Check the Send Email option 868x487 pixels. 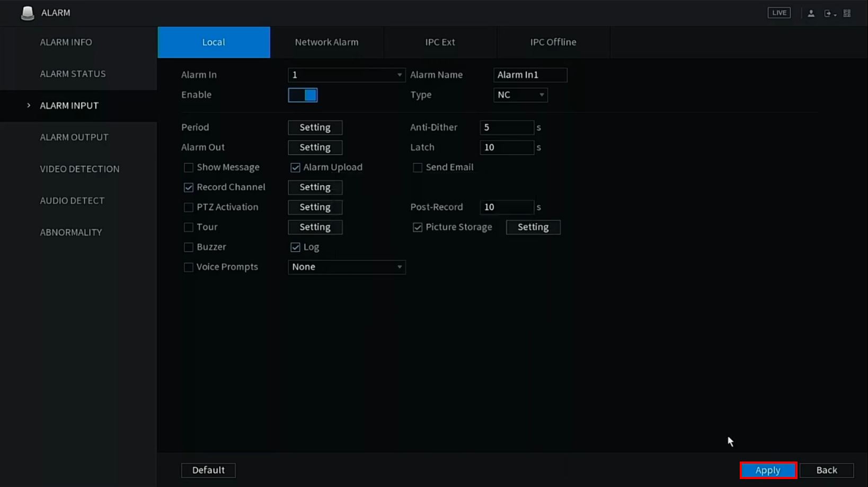(418, 167)
